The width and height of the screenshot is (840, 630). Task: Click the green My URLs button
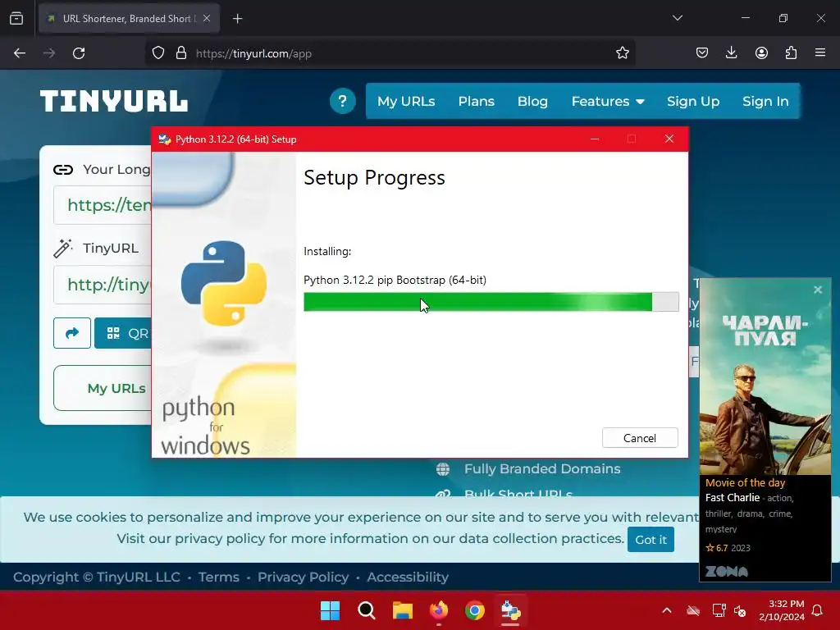103,388
